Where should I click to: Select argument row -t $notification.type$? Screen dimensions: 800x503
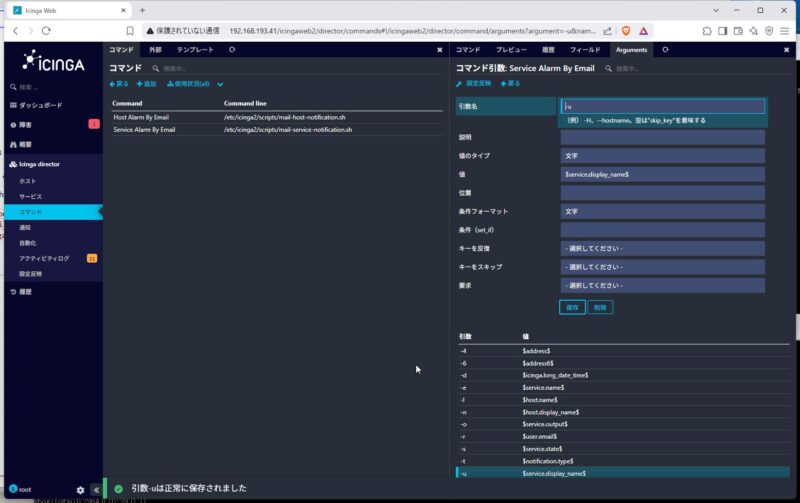(623, 461)
